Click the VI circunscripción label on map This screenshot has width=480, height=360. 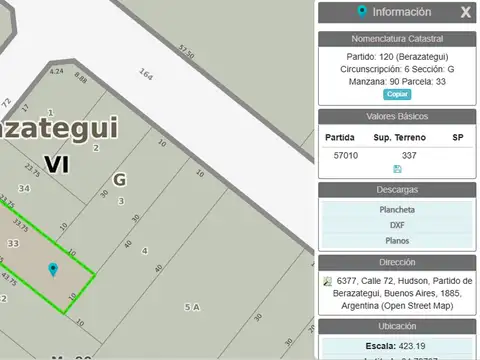tap(57, 165)
